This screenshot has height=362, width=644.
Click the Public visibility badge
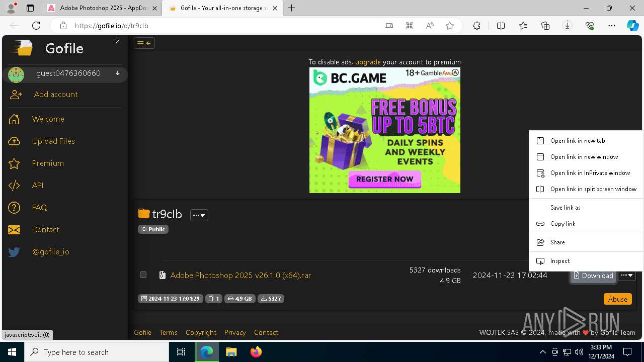pyautogui.click(x=153, y=229)
